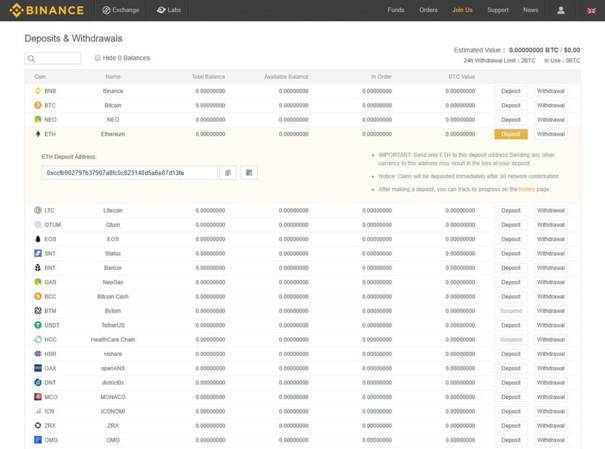Click the OMG coin icon
The image size is (605, 449).
click(38, 440)
